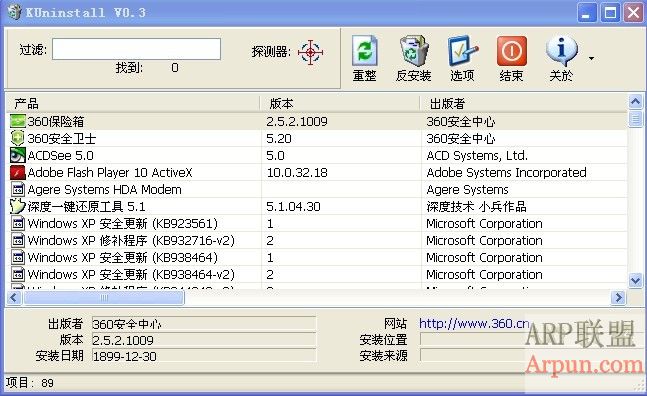The image size is (647, 396).
Task: Click the horizontal scrollbar left arrow
Action: 14,297
